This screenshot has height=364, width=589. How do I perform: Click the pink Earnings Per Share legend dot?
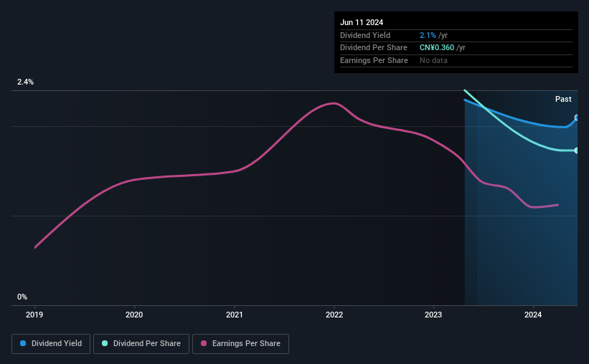(x=204, y=343)
